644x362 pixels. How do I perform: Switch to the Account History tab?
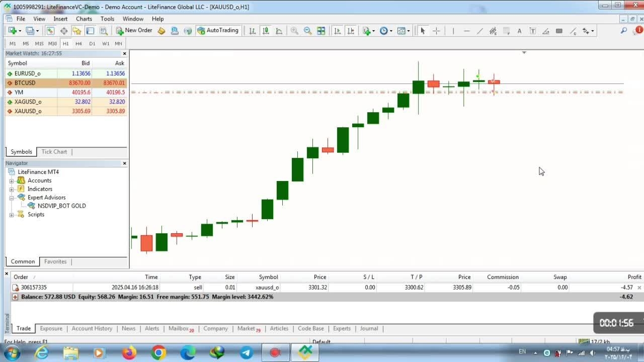coord(92,328)
